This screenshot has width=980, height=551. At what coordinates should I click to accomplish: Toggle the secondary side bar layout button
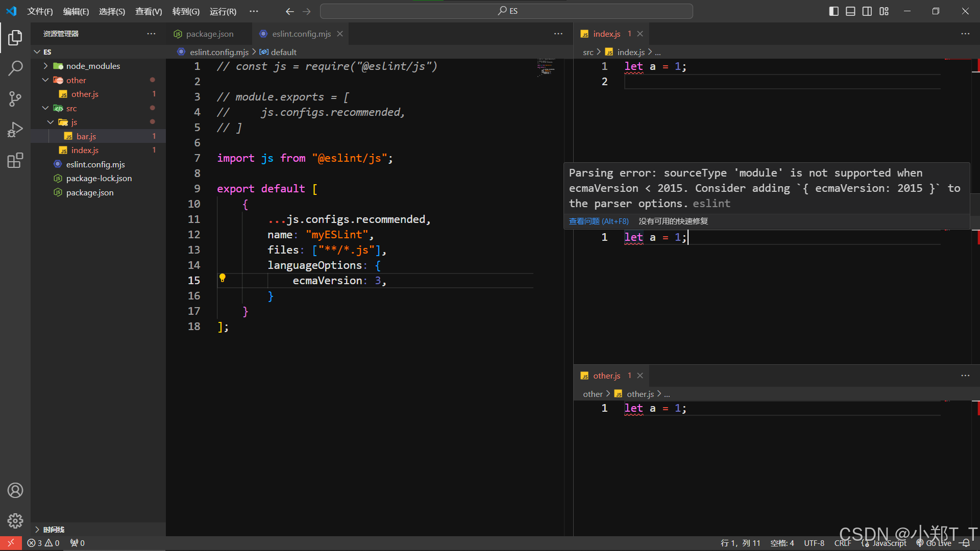867,11
